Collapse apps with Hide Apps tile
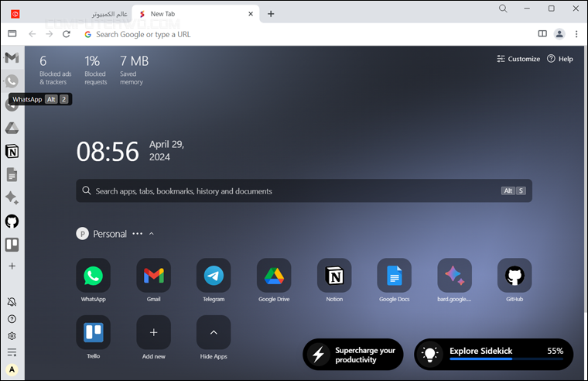588x381 pixels. 214,332
